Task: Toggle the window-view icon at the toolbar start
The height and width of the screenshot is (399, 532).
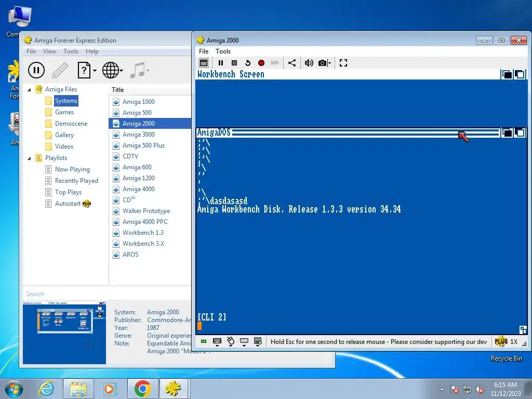Action: [x=204, y=63]
